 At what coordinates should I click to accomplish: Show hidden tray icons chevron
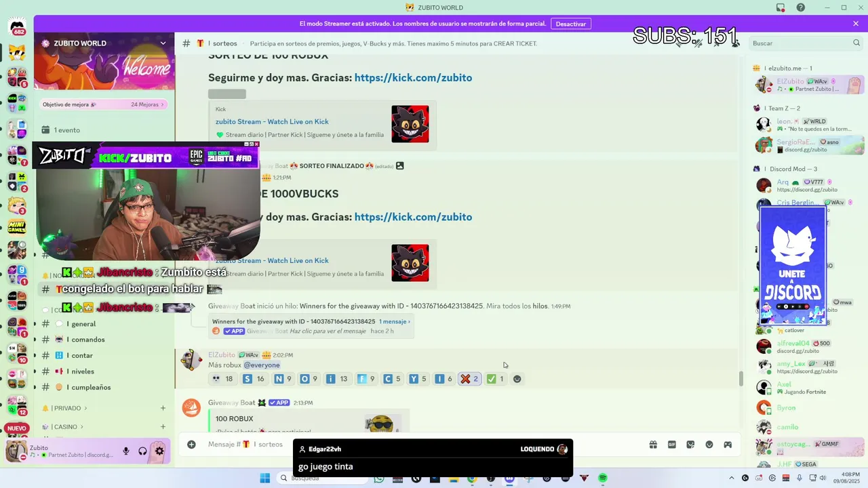731,478
